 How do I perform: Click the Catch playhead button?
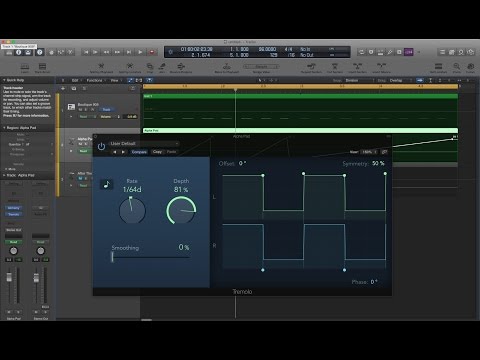click(149, 80)
